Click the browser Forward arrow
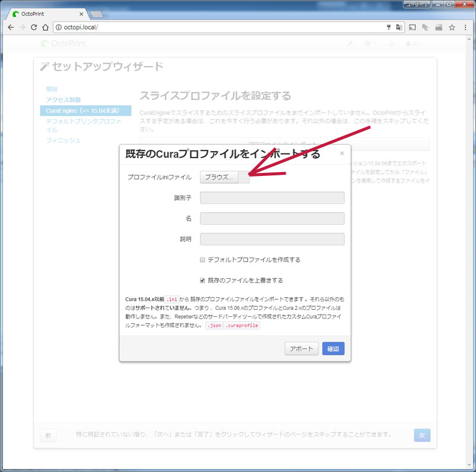476x472 pixels. (x=22, y=27)
